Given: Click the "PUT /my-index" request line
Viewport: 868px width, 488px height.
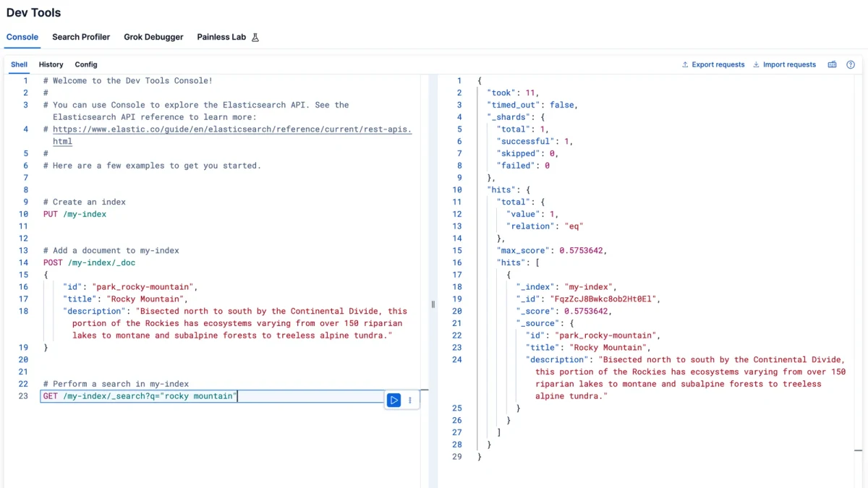Looking at the screenshot, I should 75,214.
